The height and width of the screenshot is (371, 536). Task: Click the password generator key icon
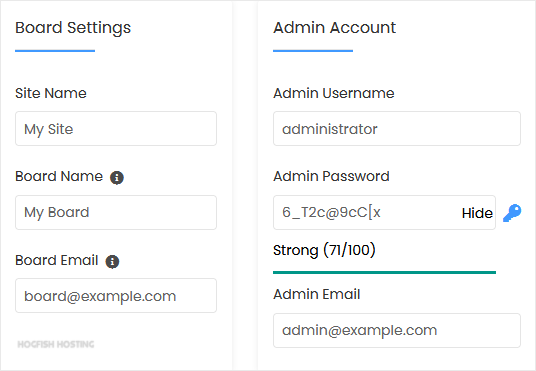(x=512, y=213)
